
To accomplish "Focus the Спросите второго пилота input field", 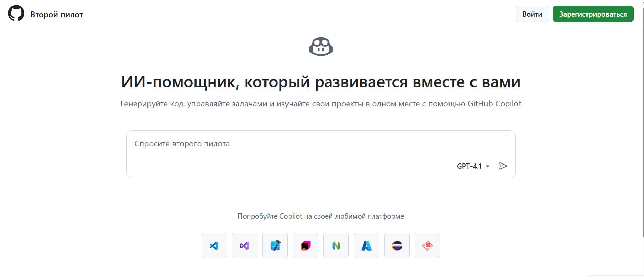I will click(321, 154).
